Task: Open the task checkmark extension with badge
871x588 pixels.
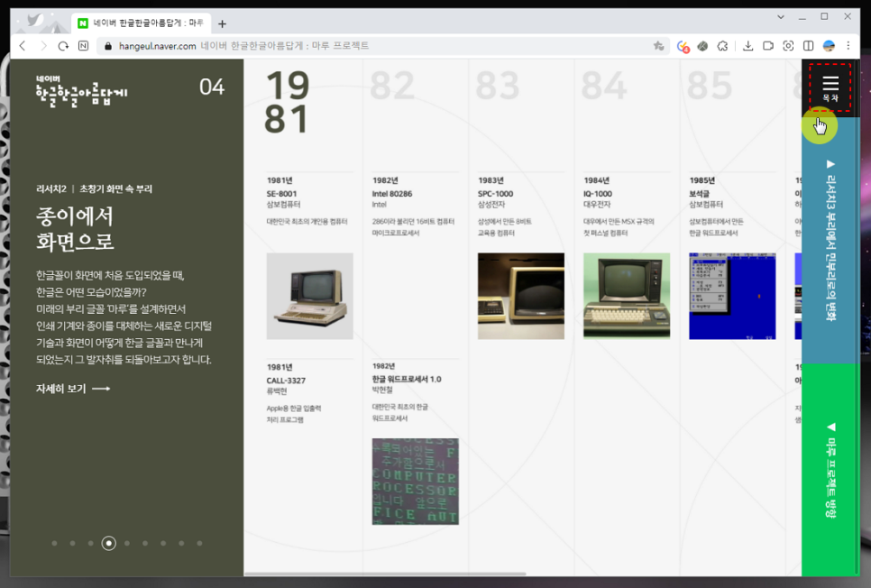Action: [x=683, y=46]
